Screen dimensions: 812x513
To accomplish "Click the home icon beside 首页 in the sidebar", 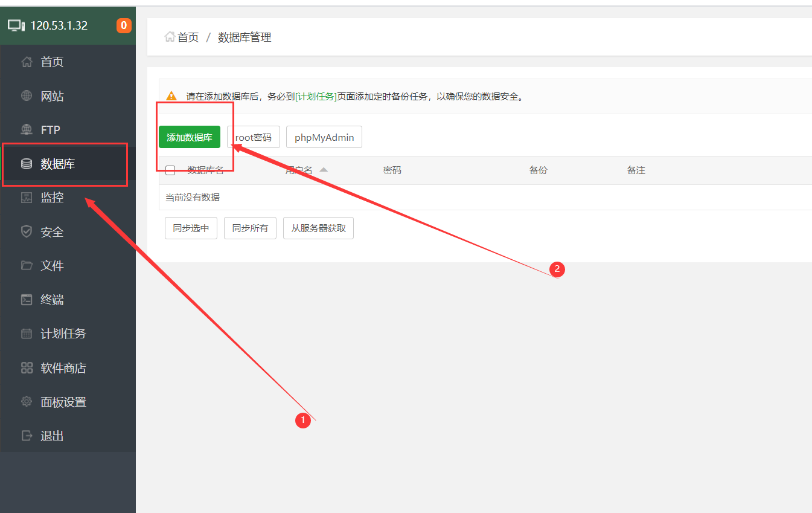I will pyautogui.click(x=27, y=62).
